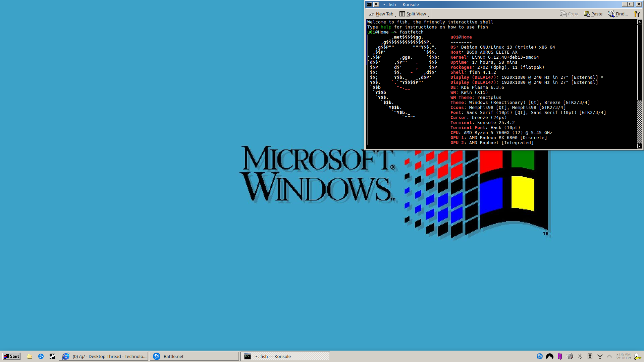Open the volume knob tray icon
Image resolution: width=644 pixels, height=362 pixels.
(570, 356)
